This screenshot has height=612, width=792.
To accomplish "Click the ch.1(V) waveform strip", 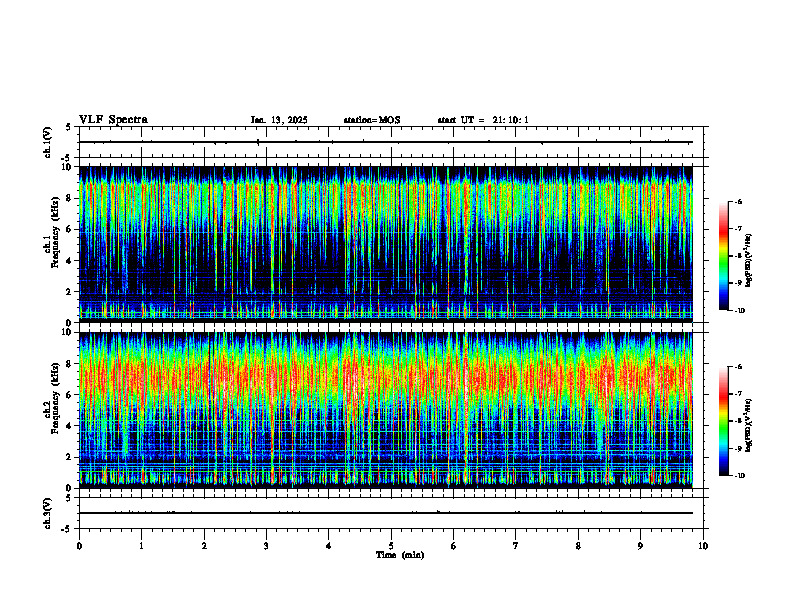I will click(x=391, y=142).
